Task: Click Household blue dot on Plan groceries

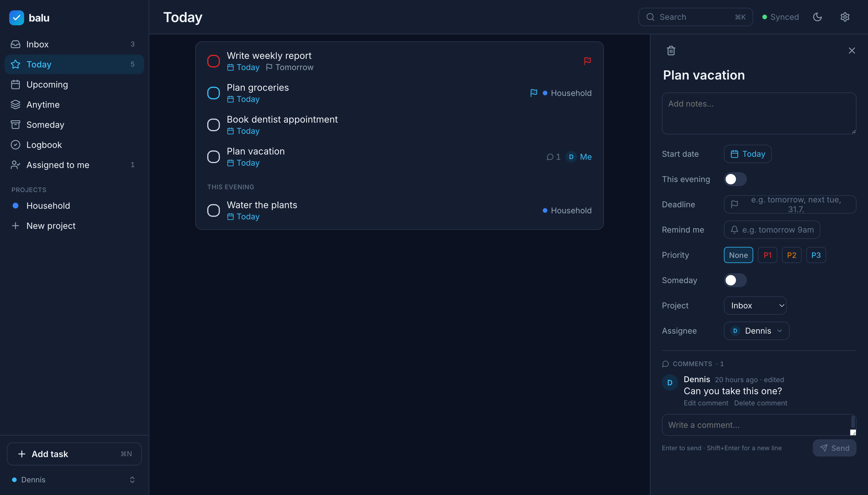Action: (545, 93)
